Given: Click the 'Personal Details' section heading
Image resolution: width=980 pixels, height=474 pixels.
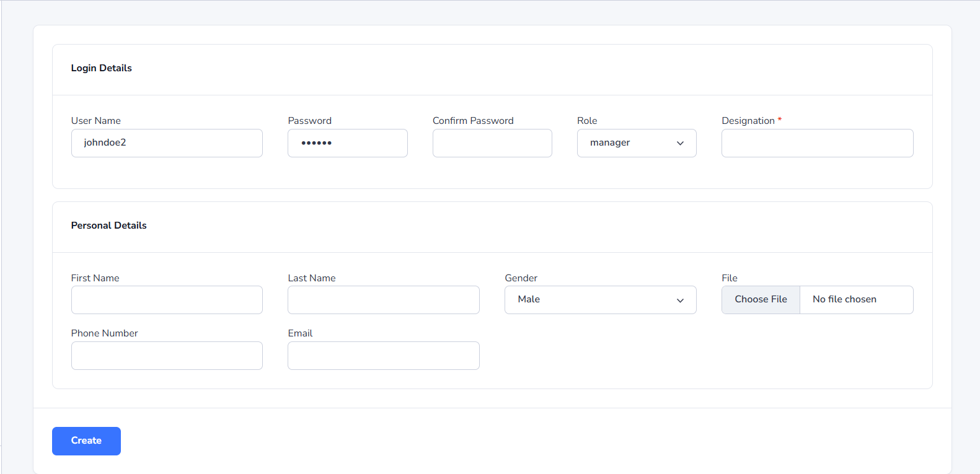Looking at the screenshot, I should (109, 226).
